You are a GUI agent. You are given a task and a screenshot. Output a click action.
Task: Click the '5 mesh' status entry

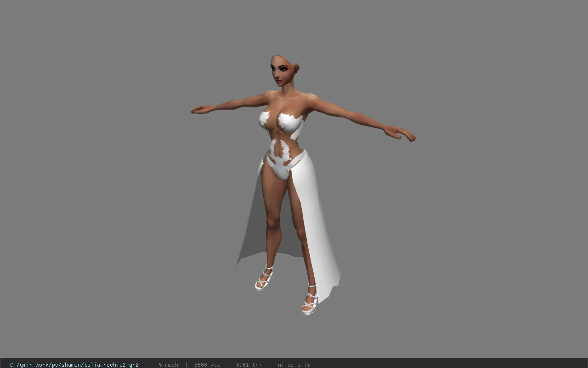169,365
